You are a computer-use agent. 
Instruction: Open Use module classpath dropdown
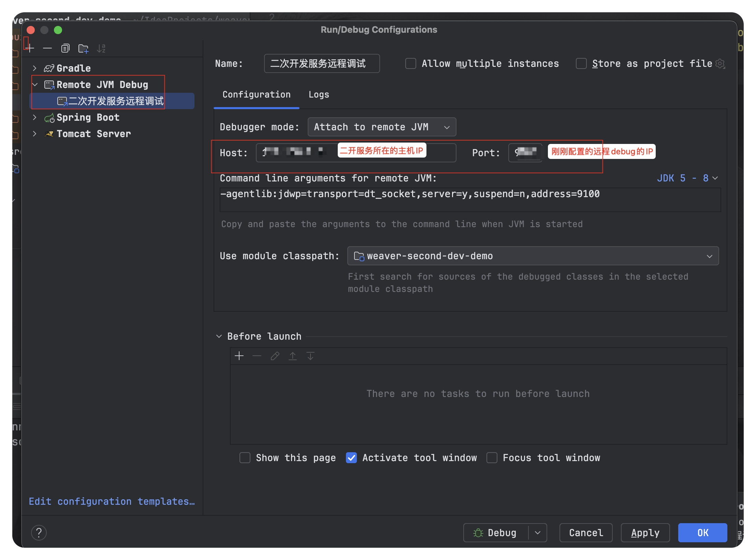click(533, 256)
